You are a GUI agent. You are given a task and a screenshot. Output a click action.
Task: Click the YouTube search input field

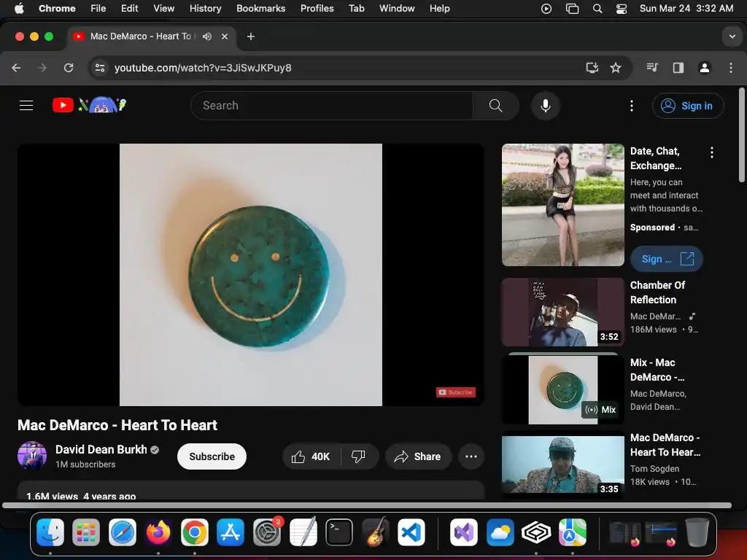(x=332, y=106)
